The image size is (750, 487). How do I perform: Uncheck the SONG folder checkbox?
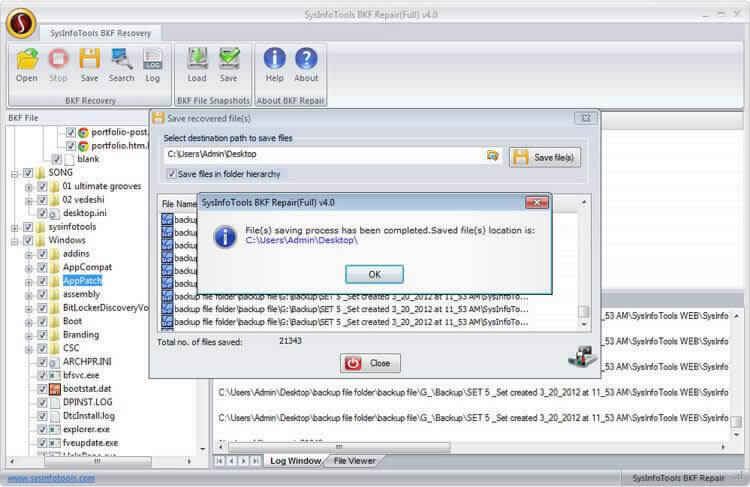(x=28, y=173)
